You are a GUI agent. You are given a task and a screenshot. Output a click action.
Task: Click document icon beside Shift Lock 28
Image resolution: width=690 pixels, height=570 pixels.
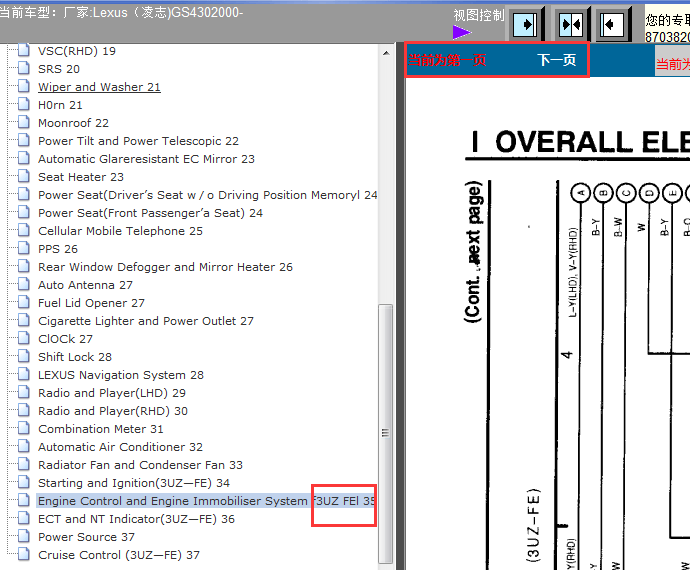point(24,357)
